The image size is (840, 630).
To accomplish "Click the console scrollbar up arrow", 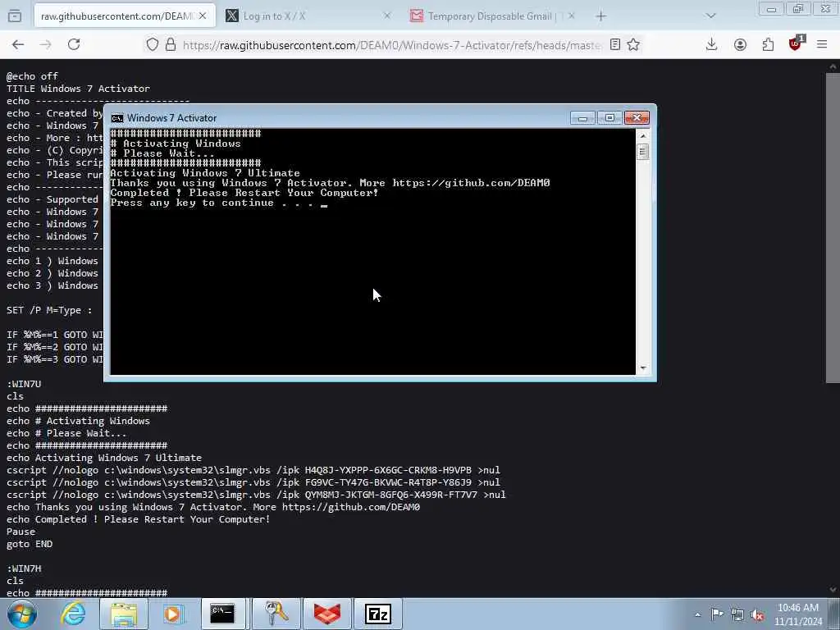I will (642, 135).
